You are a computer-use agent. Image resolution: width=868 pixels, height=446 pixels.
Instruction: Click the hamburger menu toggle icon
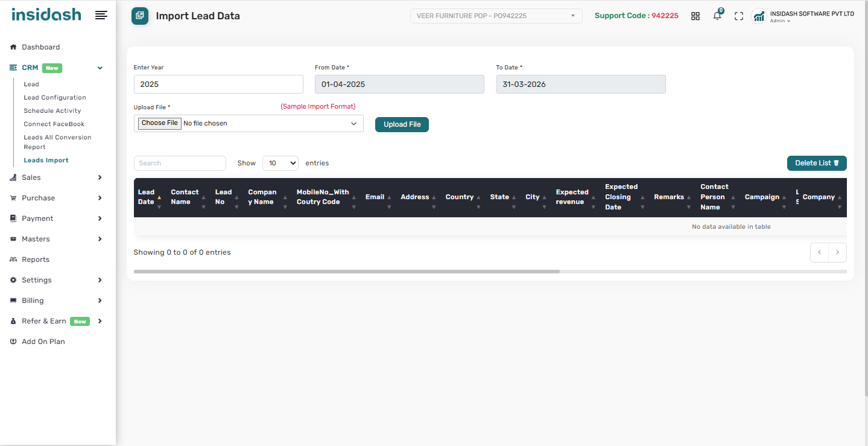101,15
